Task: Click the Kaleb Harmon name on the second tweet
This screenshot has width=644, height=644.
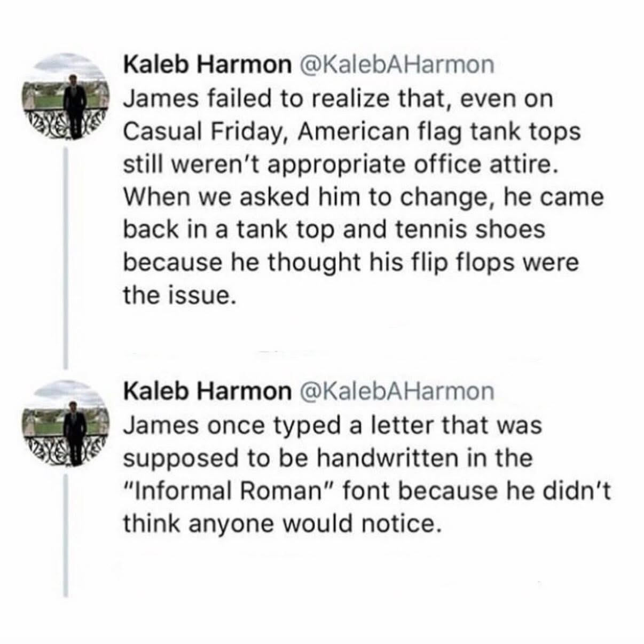Action: tap(205, 391)
